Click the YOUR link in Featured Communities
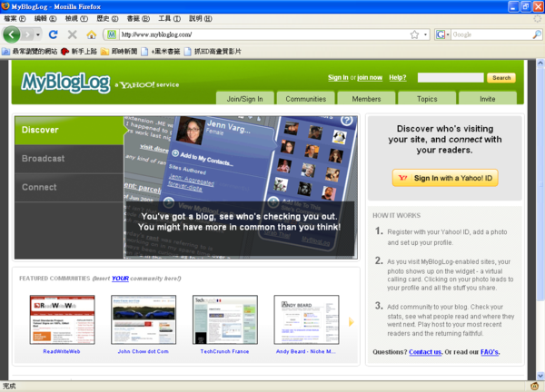Image resolution: width=545 pixels, height=392 pixels. click(x=120, y=279)
